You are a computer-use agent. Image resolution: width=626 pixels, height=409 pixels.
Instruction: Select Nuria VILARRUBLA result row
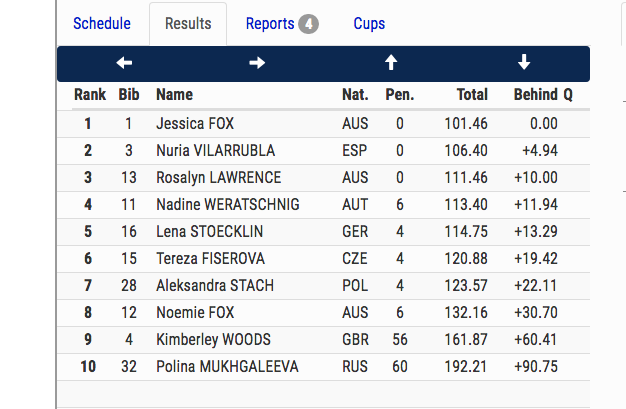coord(215,151)
